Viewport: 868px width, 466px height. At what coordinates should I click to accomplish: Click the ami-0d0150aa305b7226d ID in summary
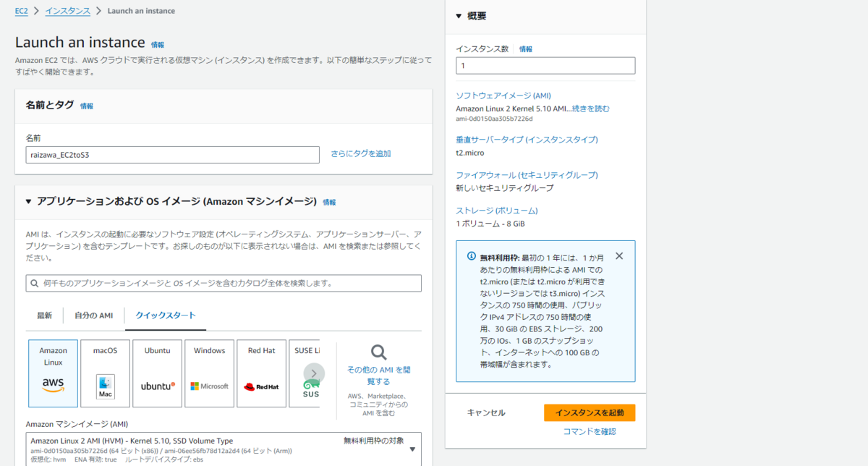(494, 119)
